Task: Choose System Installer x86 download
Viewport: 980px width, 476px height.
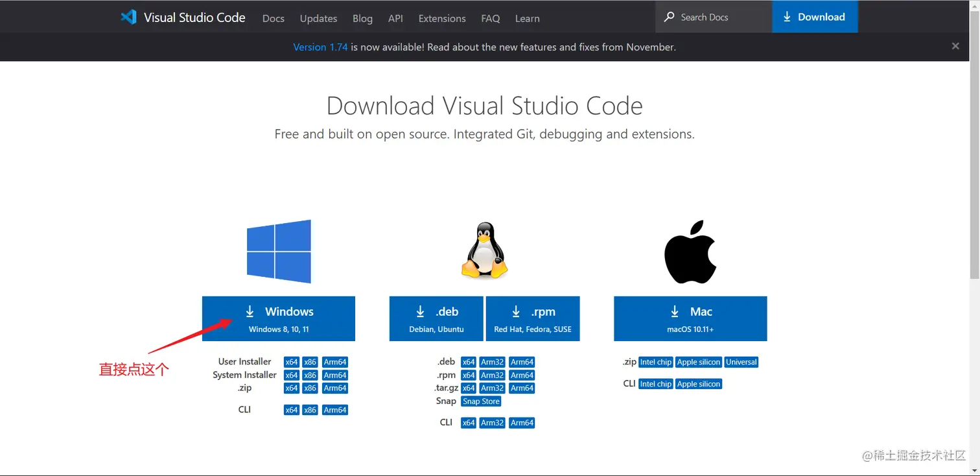Action: pos(310,375)
